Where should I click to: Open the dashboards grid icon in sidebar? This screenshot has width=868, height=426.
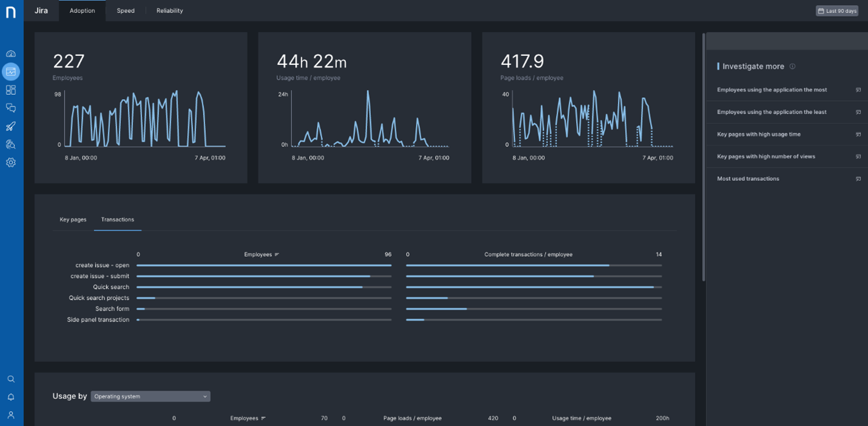click(11, 90)
